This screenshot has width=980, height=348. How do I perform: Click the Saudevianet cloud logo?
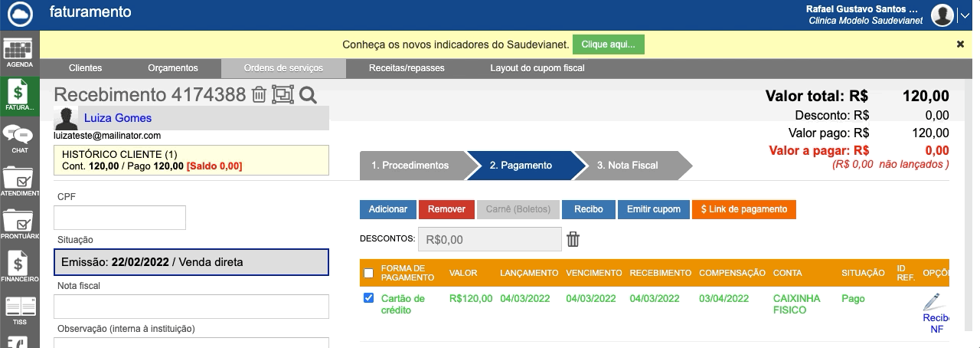point(18,15)
